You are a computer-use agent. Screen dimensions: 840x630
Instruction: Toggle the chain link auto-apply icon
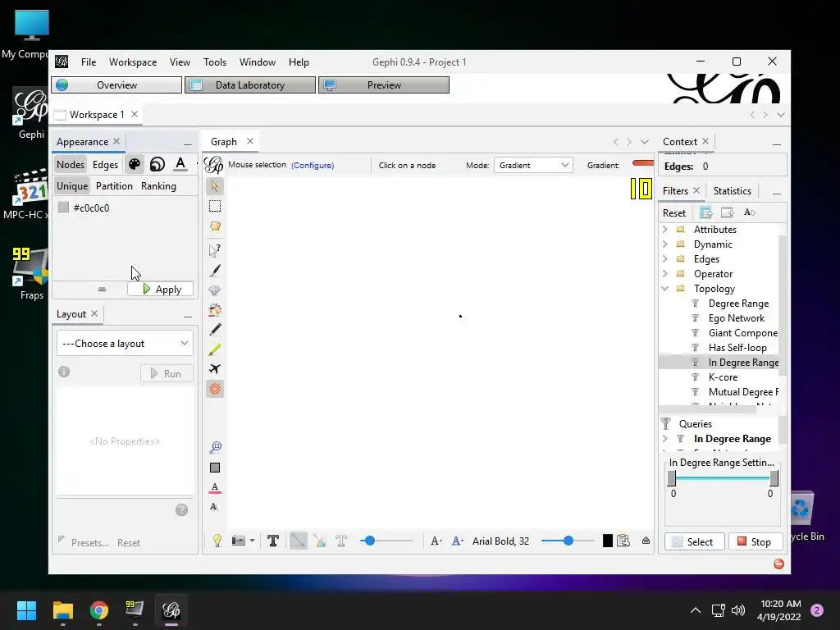tap(102, 290)
